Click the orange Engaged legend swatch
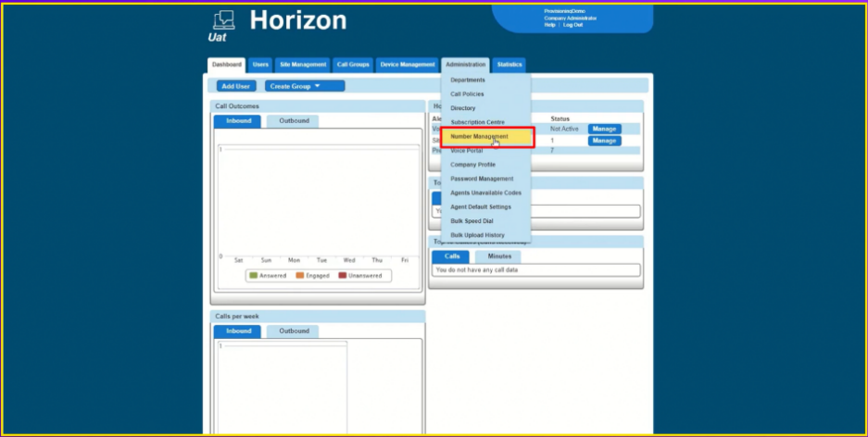Image resolution: width=868 pixels, height=437 pixels. click(x=300, y=276)
